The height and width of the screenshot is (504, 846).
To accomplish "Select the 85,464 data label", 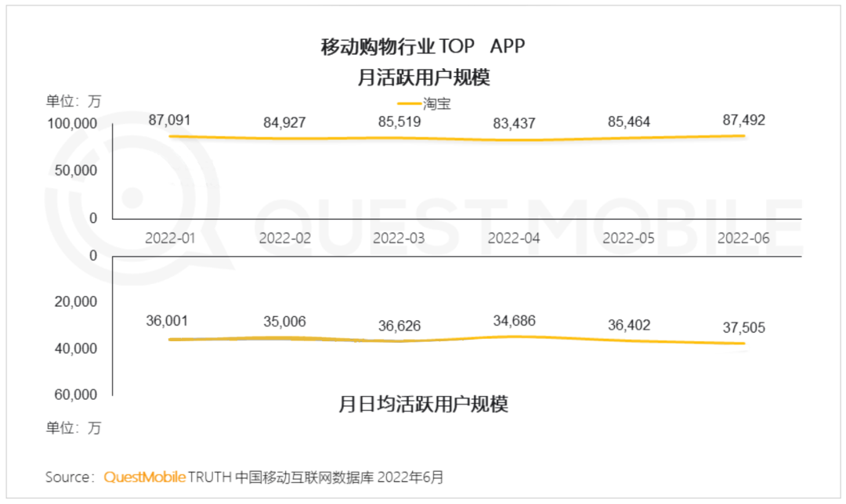I will click(x=629, y=121).
